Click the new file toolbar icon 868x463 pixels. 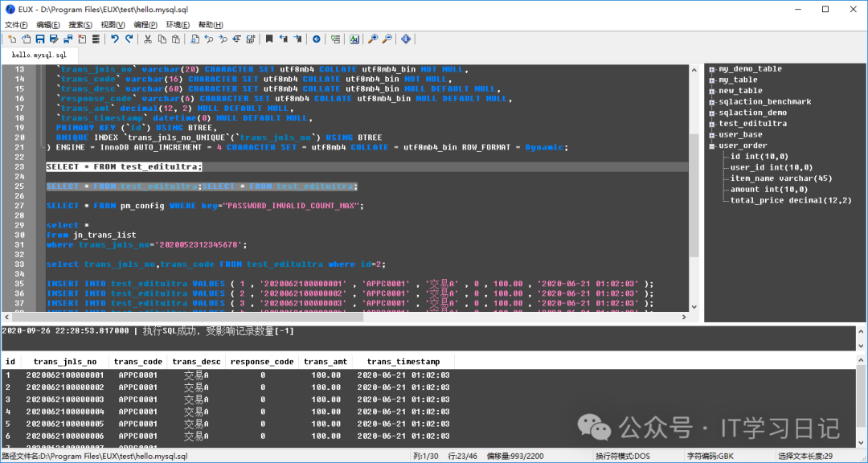[13, 39]
